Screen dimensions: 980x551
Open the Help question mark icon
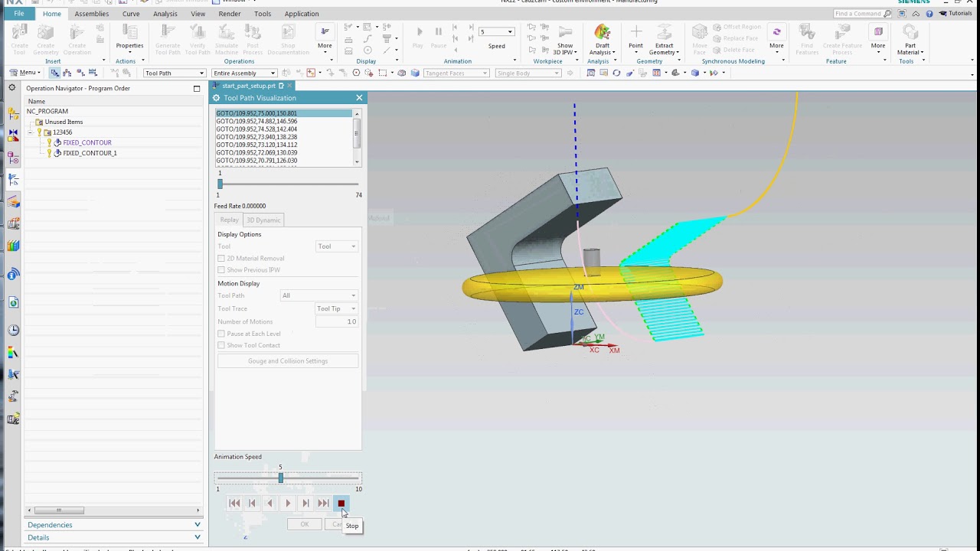tap(929, 14)
